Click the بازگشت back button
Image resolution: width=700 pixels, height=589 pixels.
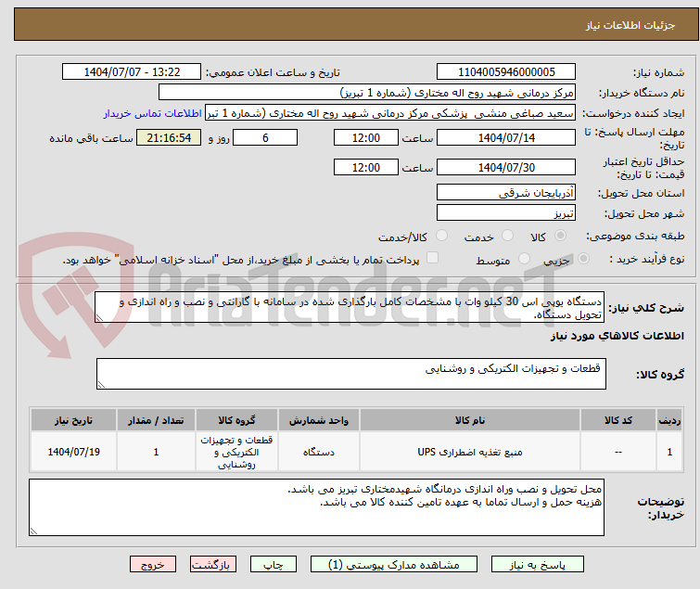(x=213, y=565)
